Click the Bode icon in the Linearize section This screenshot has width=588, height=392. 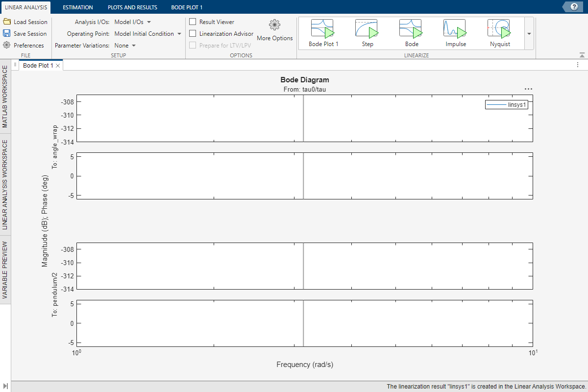[x=411, y=28]
